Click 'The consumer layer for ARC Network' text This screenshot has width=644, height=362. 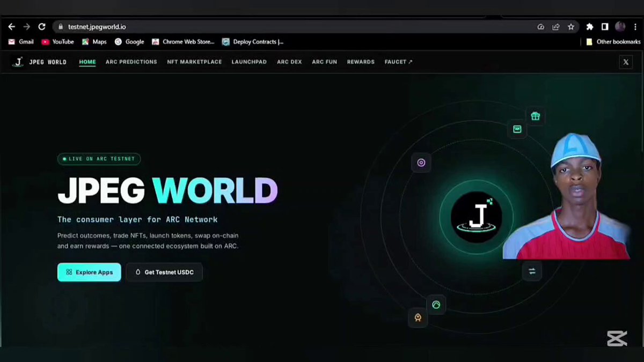(x=137, y=219)
